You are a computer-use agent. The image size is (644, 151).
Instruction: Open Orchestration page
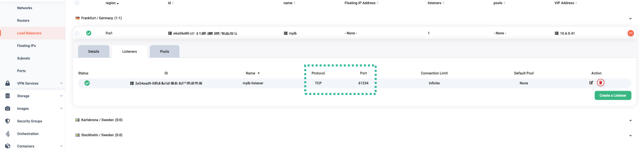click(28, 134)
